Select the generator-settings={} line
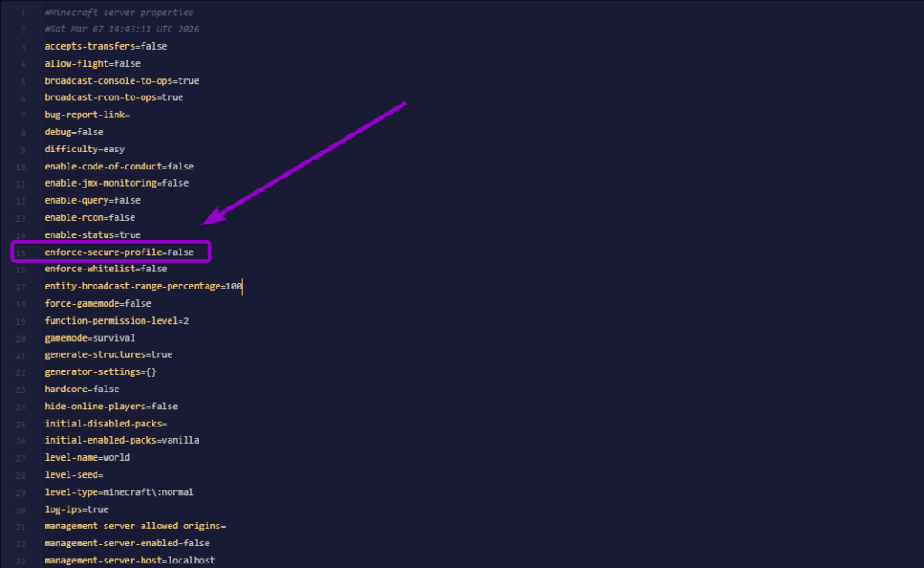 click(99, 371)
